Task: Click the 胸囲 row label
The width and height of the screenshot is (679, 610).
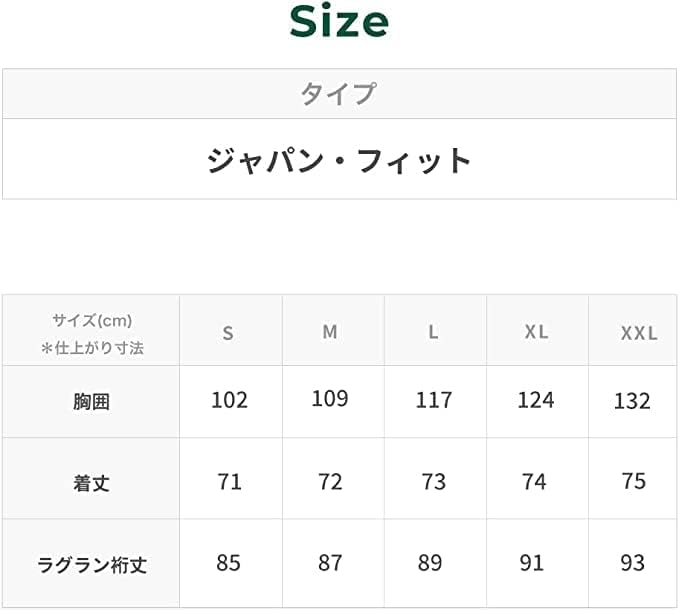Action: 92,402
